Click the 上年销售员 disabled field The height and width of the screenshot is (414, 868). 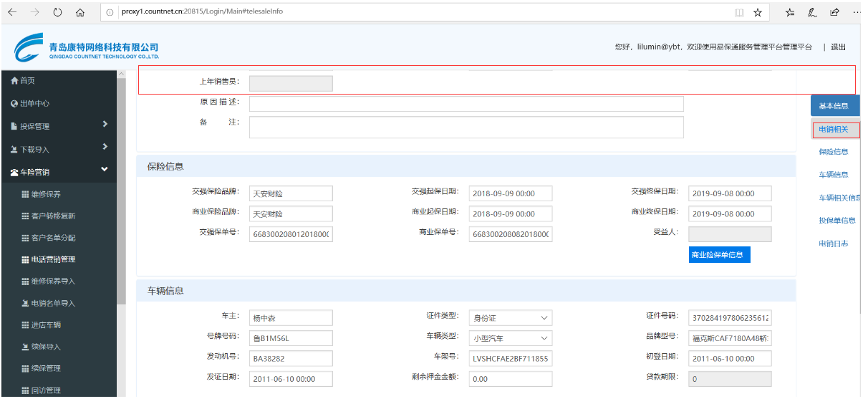291,83
